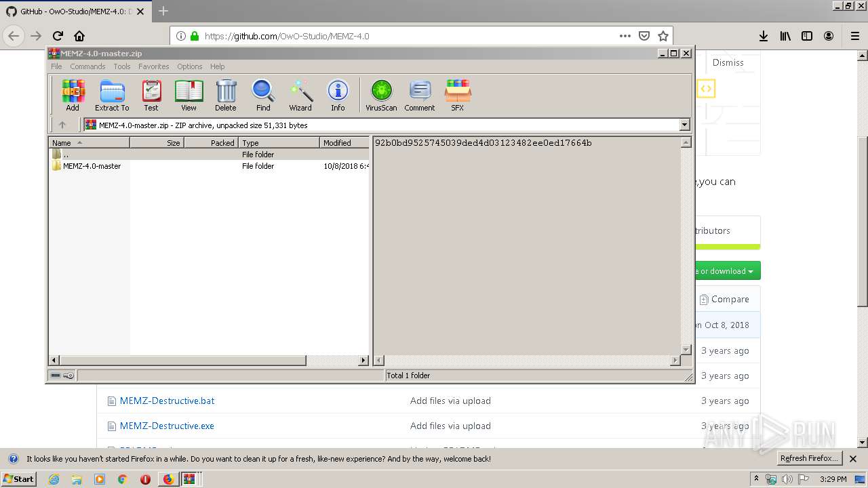Click the SFX toolbar icon

tap(458, 95)
